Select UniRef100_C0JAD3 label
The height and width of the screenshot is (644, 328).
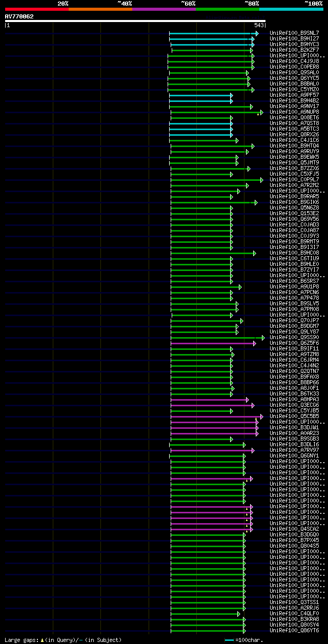(294, 225)
